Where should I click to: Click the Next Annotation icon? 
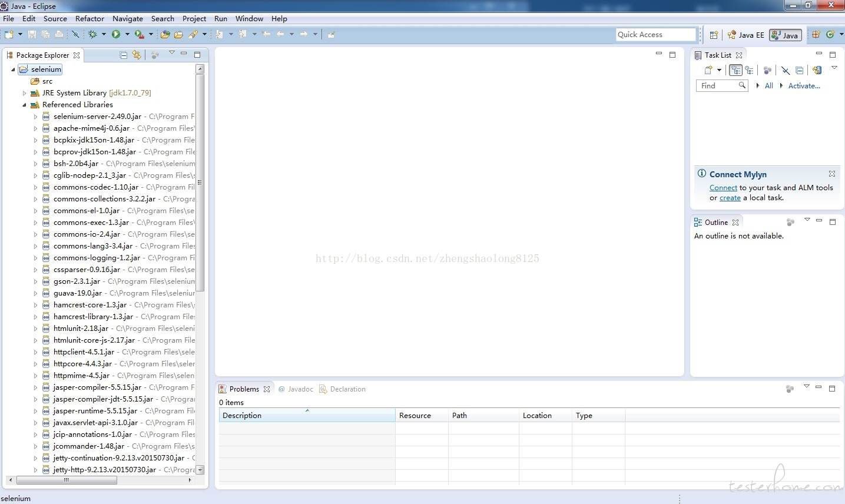(219, 34)
